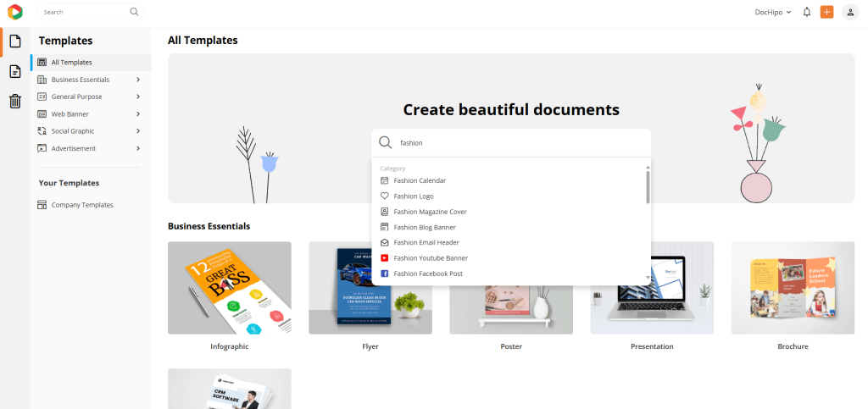The height and width of the screenshot is (409, 868).
Task: Click the Business Essentials building icon
Action: [x=42, y=80]
